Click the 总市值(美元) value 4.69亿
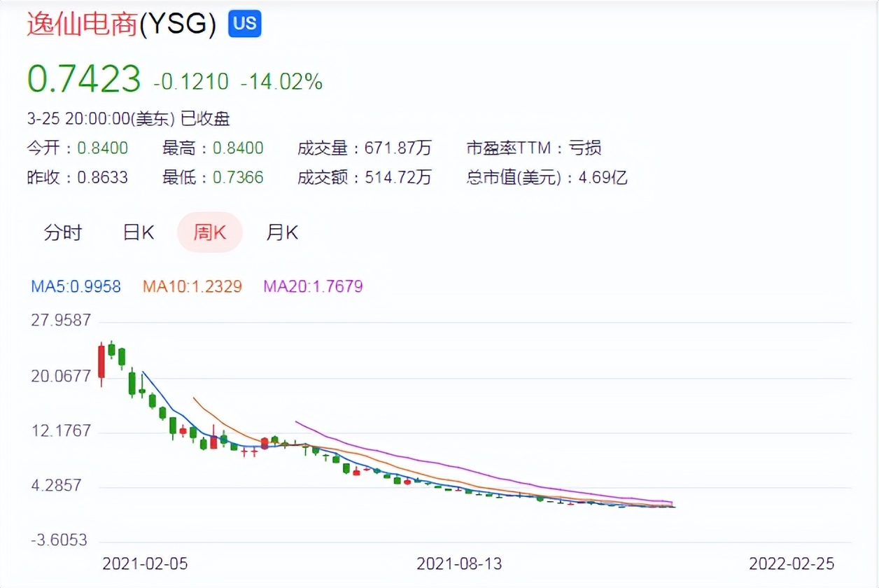 click(602, 177)
